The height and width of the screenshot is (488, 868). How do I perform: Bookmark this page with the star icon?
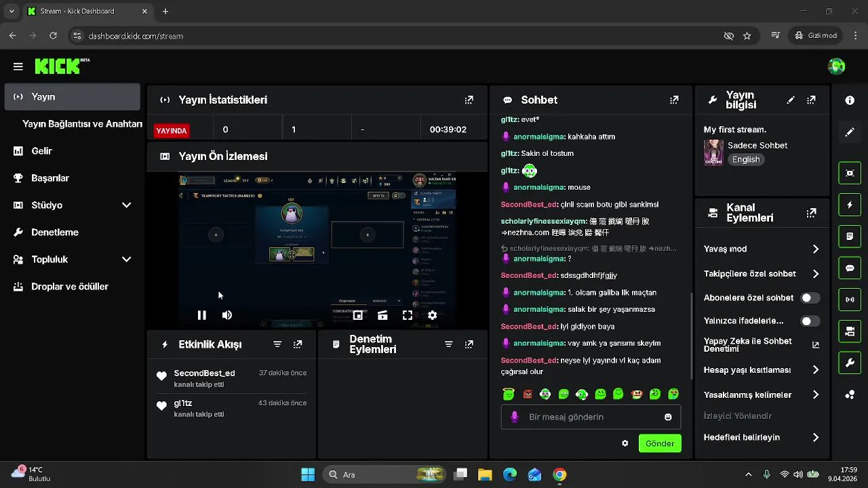click(747, 36)
